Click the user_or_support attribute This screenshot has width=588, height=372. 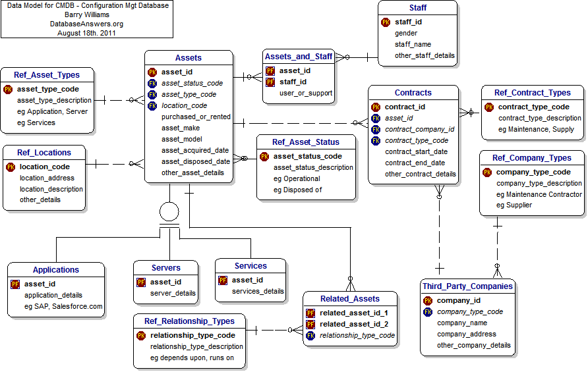point(306,93)
